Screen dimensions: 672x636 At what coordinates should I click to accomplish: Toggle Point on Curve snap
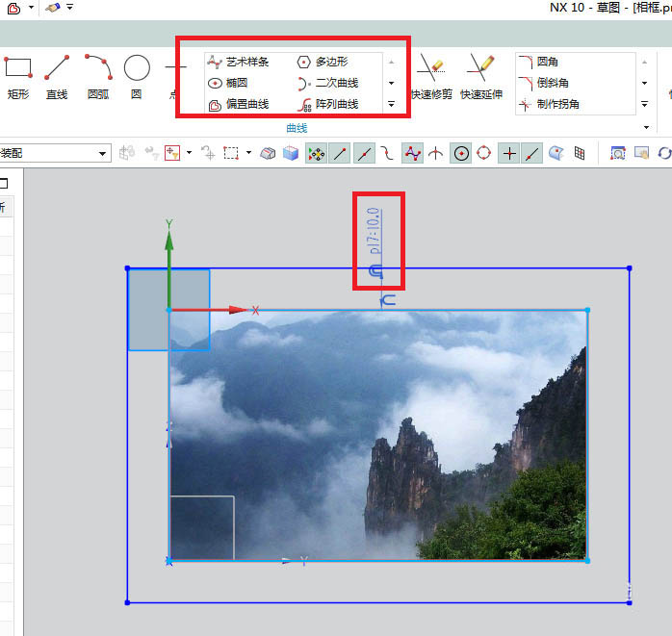(x=531, y=153)
